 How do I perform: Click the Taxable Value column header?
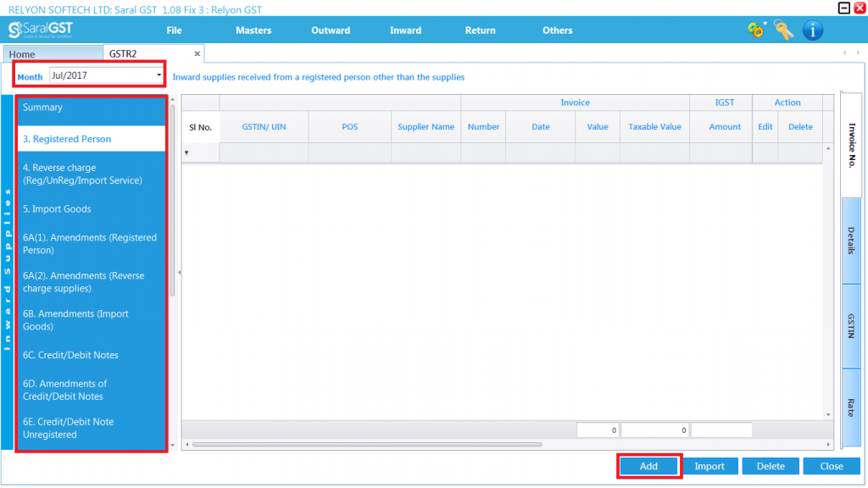click(654, 127)
